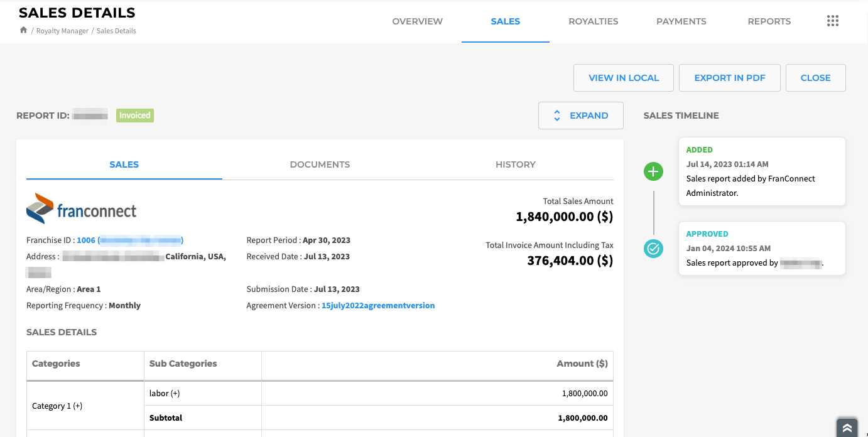Click the Received Date Jul 13, 2023 text

coord(298,256)
